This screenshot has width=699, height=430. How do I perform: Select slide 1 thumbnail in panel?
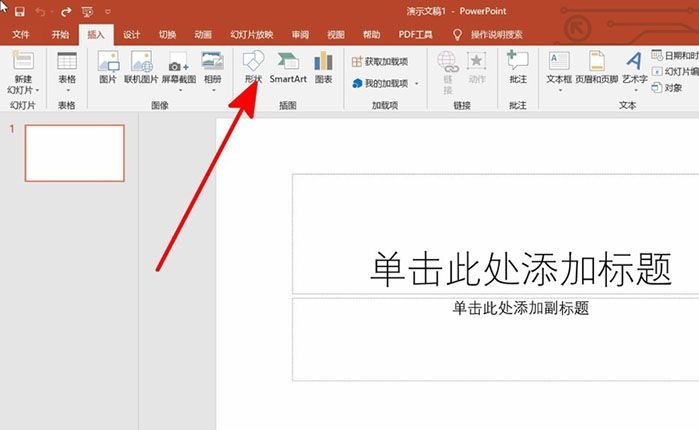(x=74, y=153)
